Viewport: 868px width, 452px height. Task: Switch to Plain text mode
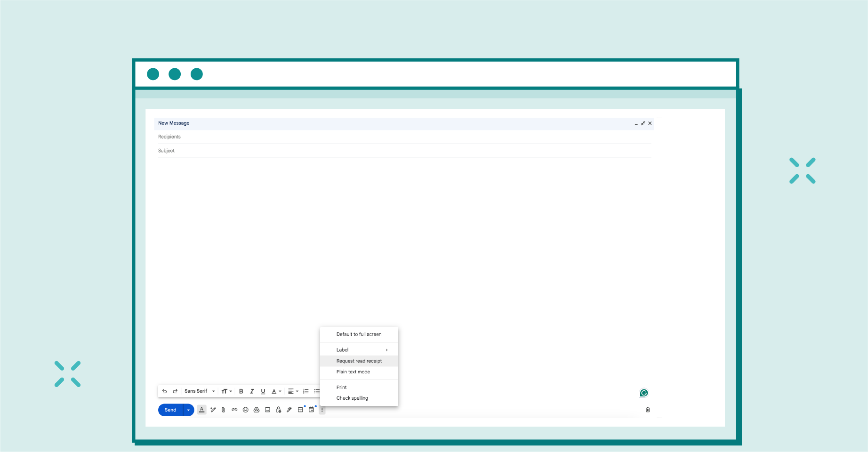click(353, 371)
